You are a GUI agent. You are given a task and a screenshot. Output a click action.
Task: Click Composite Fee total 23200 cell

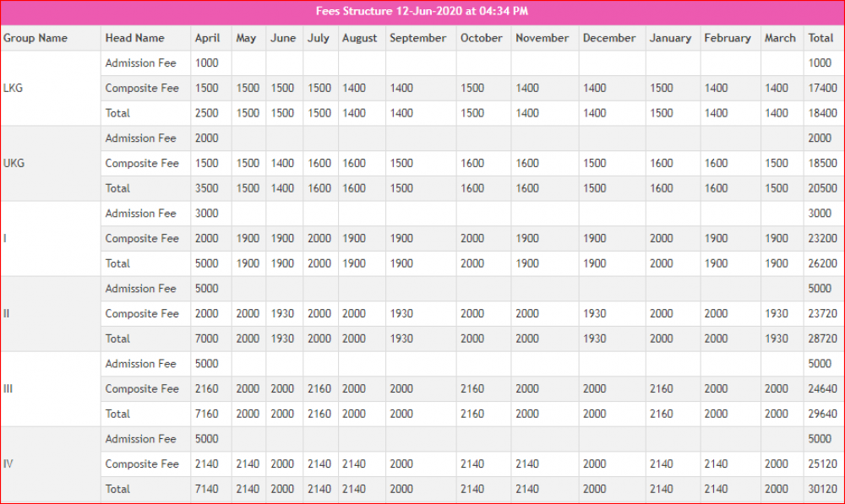(x=822, y=239)
